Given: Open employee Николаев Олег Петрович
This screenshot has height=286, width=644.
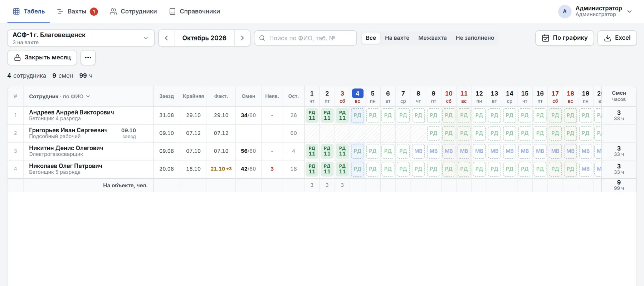Looking at the screenshot, I should 65,166.
